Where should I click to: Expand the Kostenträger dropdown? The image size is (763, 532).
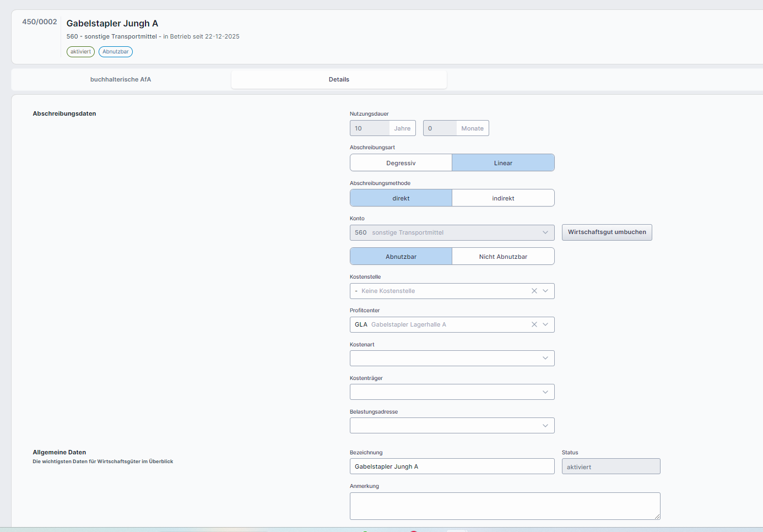click(x=452, y=392)
